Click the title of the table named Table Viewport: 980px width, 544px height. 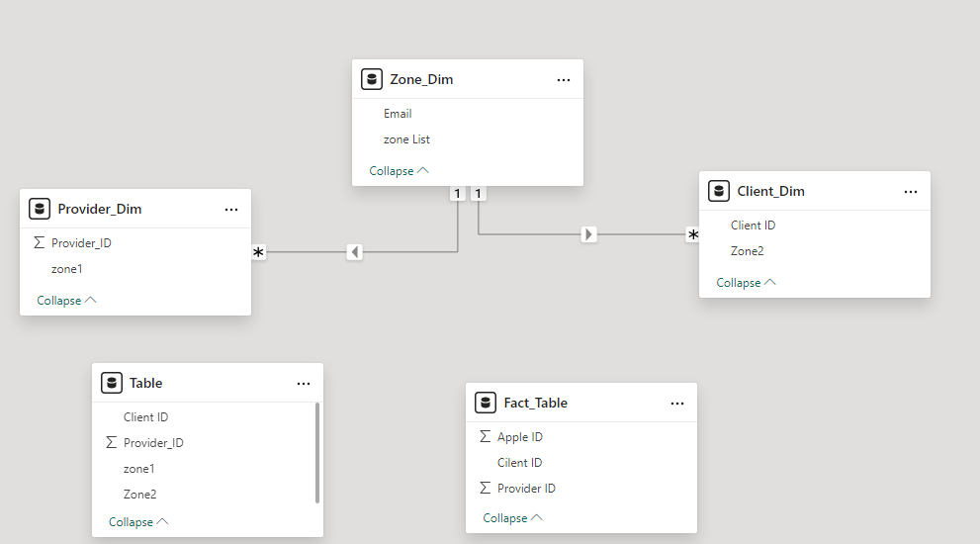pyautogui.click(x=145, y=383)
